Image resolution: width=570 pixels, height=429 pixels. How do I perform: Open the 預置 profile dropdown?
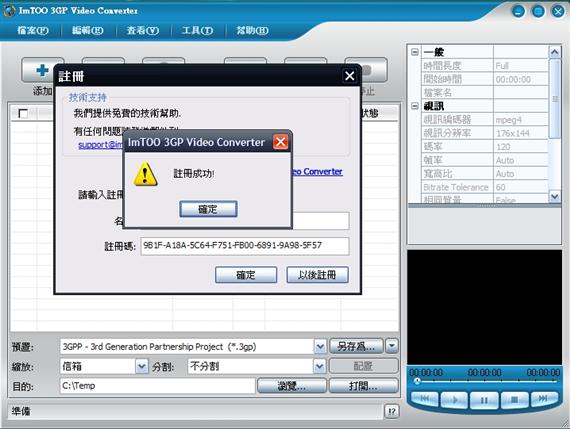pyautogui.click(x=320, y=346)
